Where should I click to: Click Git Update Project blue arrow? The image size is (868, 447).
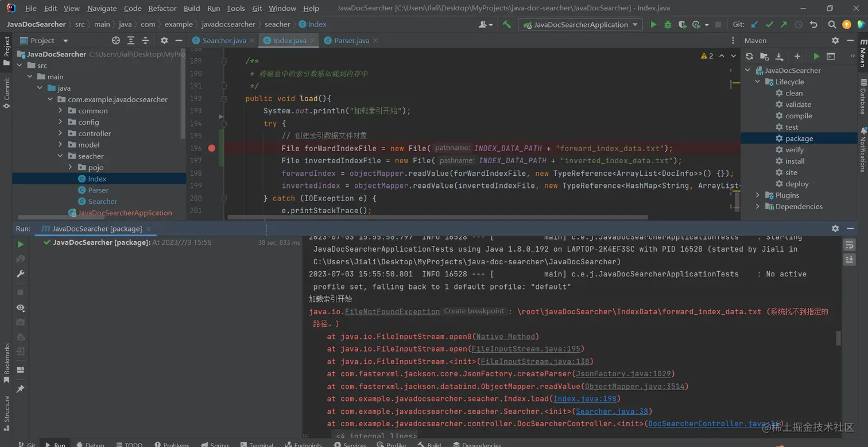(754, 25)
